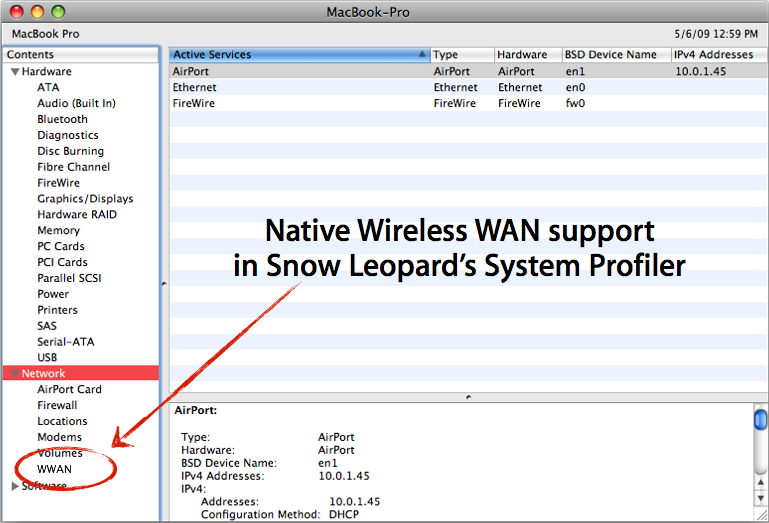The height and width of the screenshot is (523, 769).
Task: Select PC Cards in sidebar
Action: 61,246
